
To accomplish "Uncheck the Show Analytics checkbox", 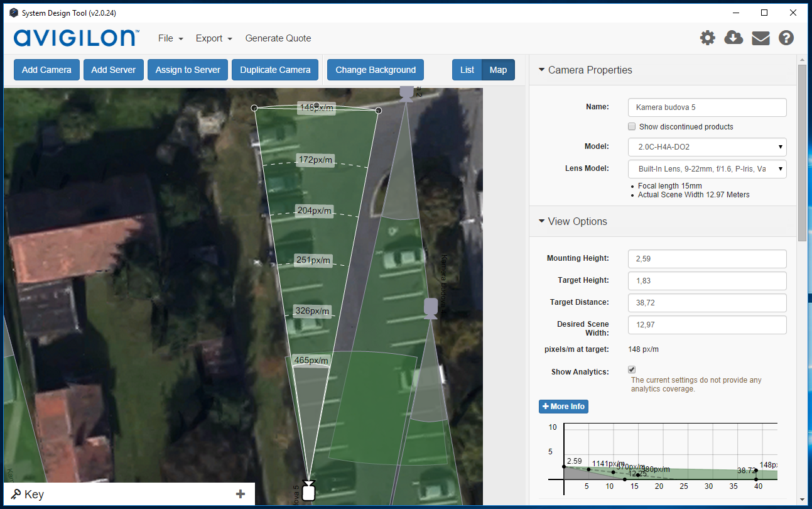I will [632, 370].
